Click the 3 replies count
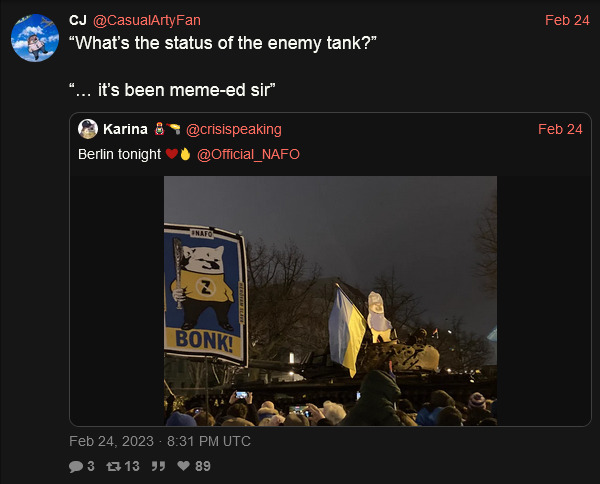 (x=91, y=466)
